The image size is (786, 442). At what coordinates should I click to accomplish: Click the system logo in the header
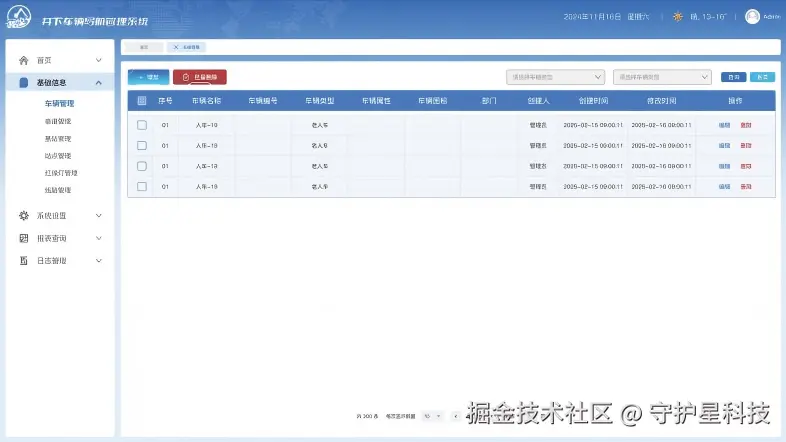pos(19,17)
